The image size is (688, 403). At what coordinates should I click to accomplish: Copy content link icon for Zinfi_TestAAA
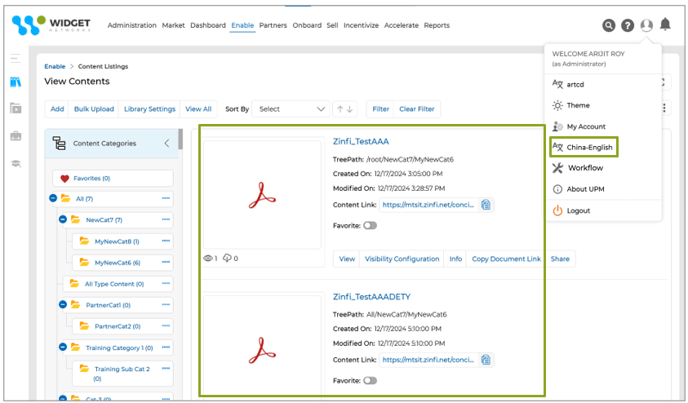[485, 205]
